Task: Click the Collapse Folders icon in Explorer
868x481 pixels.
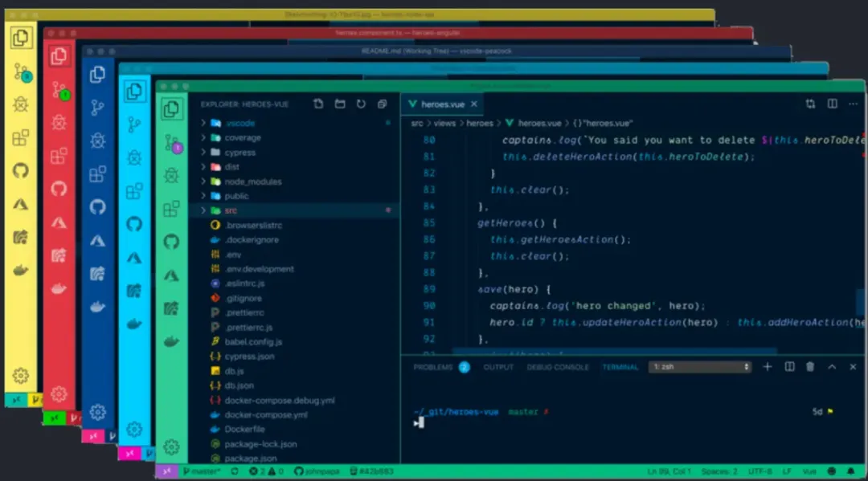Action: [382, 104]
